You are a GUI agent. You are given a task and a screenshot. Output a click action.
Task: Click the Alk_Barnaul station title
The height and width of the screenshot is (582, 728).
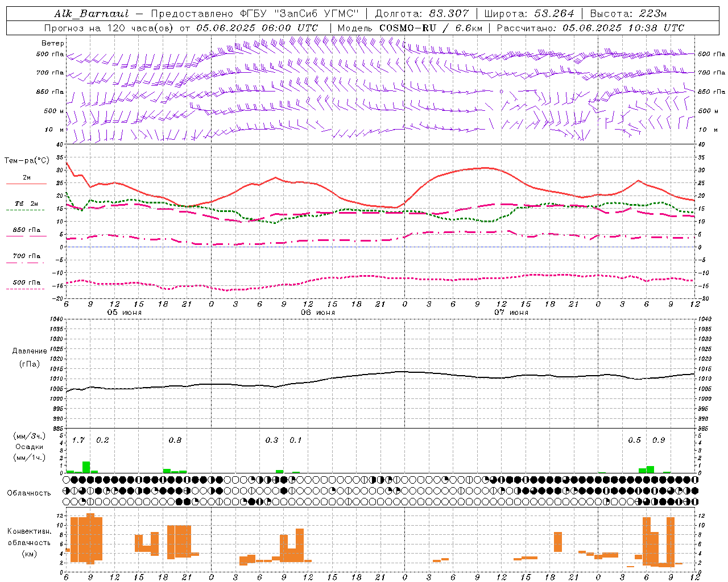pos(92,14)
